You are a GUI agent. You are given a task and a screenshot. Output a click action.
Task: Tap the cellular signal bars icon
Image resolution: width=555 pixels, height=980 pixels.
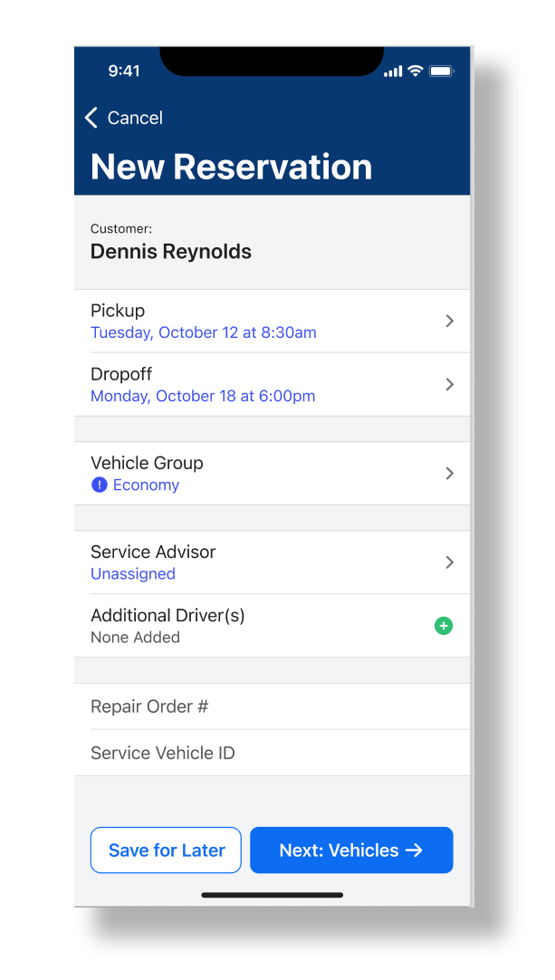click(393, 72)
